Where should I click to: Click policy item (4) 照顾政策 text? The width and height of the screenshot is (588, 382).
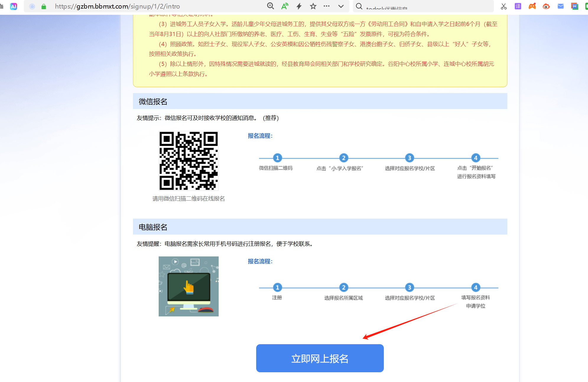320,49
